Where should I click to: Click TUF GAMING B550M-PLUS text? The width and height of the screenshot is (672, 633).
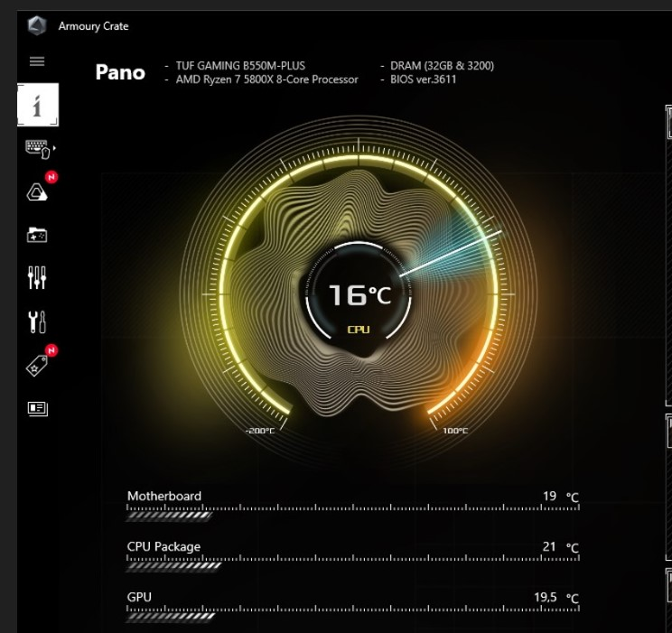(240, 66)
